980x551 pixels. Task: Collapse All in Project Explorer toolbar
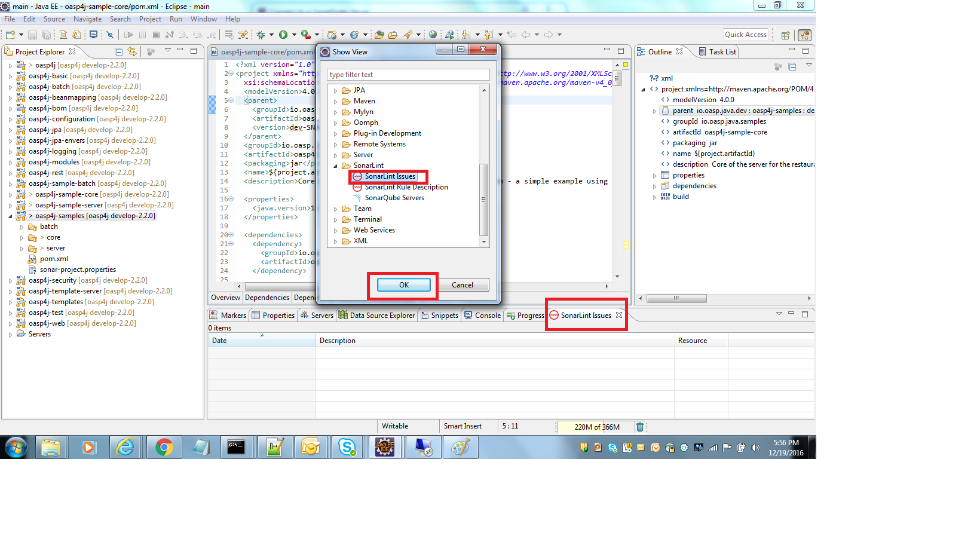point(118,51)
